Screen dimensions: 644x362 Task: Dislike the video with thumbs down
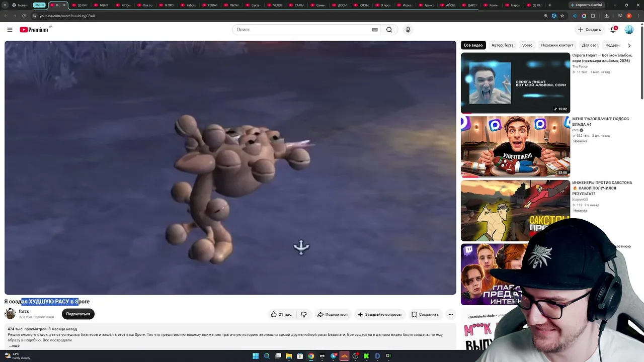304,314
